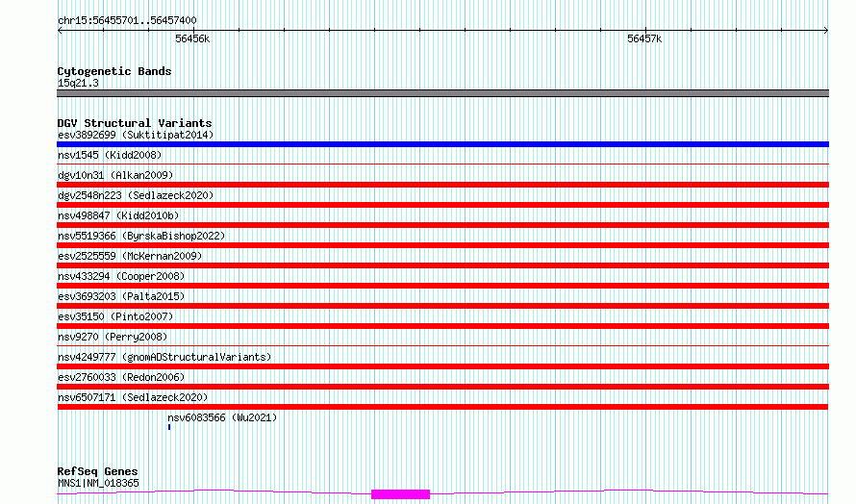856x504 pixels.
Task: Select the nsv6507171 (Sedlazeck2020) label
Action: pyautogui.click(x=133, y=397)
